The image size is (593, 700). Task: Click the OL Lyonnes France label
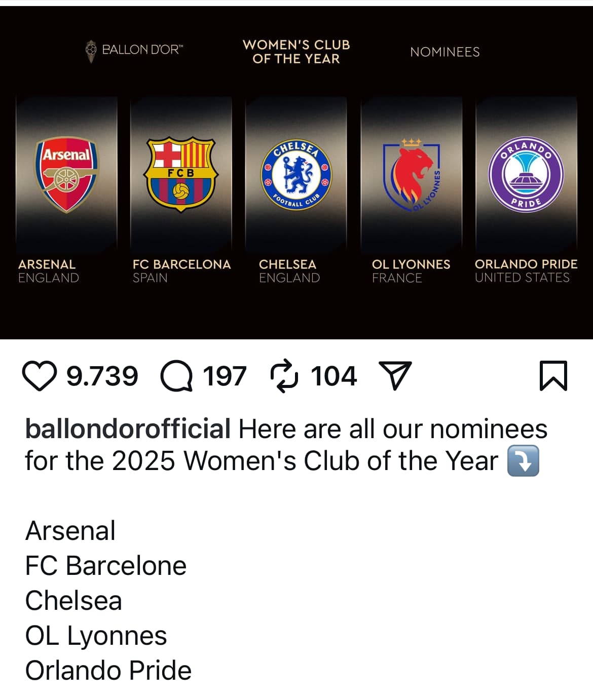click(411, 270)
